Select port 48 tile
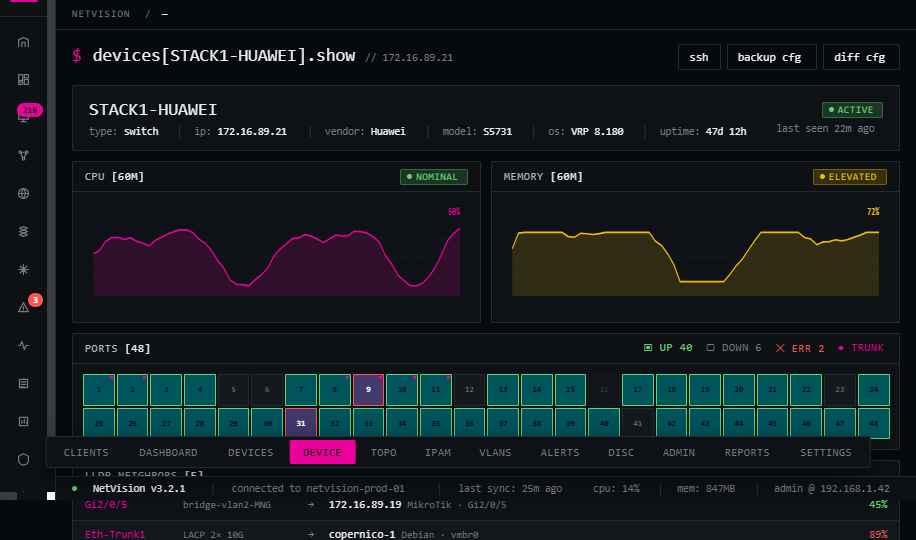Screen dimensions: 916x540 [874, 423]
